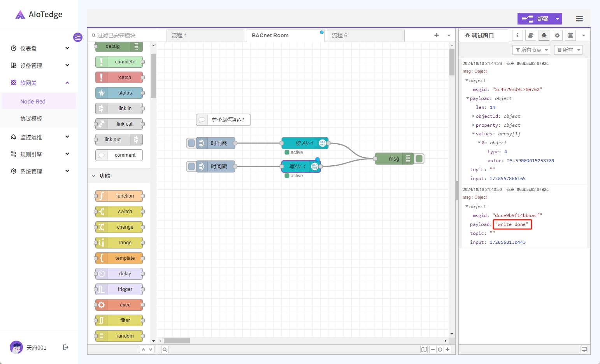600x364 pixels.
Task: Click the 部署 deploy button
Action: [x=535, y=19]
